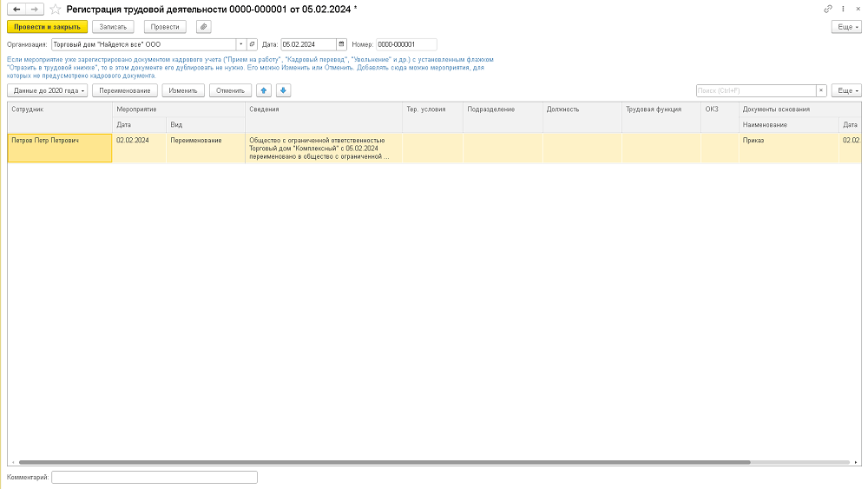Click the Провести и закрыть button
This screenshot has width=868, height=489.
pyautogui.click(x=48, y=27)
